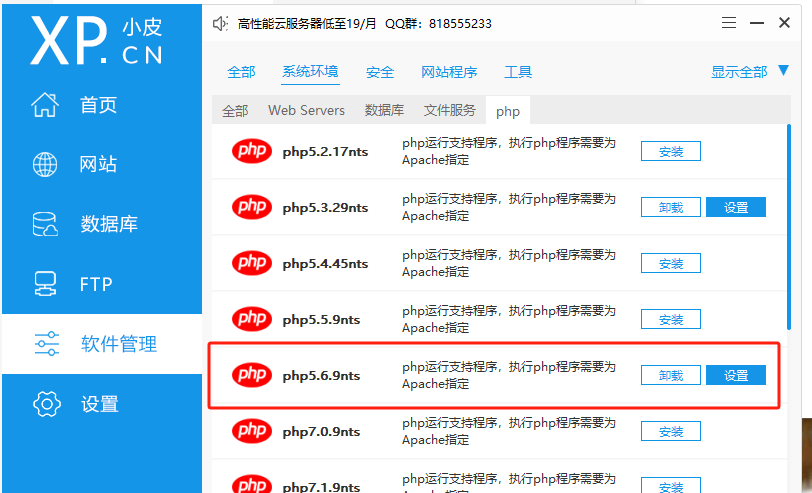Click the php7.0.9nts name text
Image resolution: width=812 pixels, height=493 pixels.
(321, 432)
